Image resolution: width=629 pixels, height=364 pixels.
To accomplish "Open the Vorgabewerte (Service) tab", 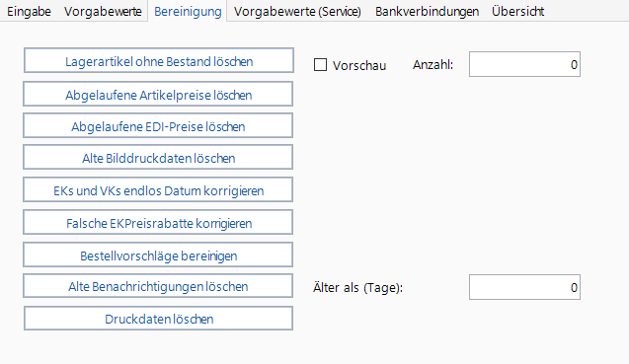I will (297, 11).
